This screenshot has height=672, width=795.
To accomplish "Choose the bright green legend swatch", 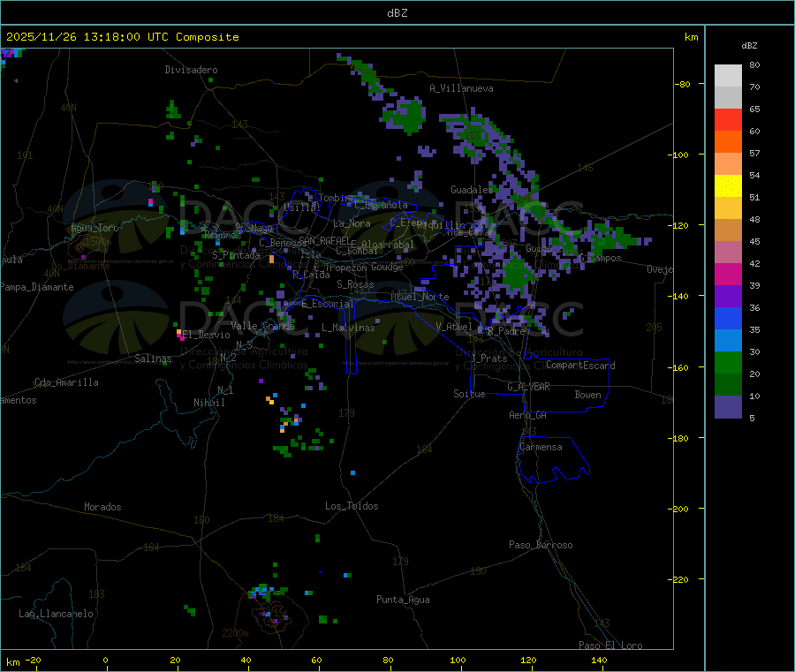I will [728, 362].
